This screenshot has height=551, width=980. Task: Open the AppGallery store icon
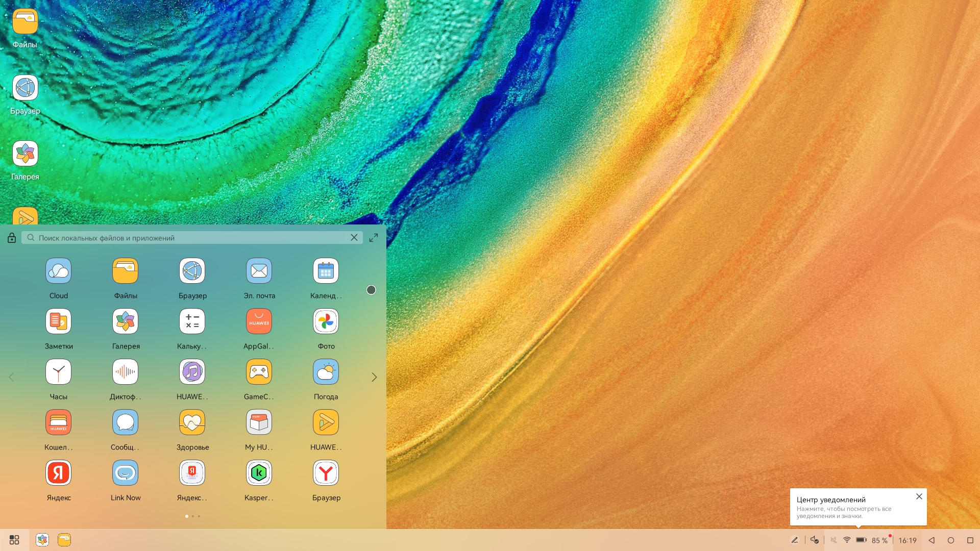click(x=259, y=321)
